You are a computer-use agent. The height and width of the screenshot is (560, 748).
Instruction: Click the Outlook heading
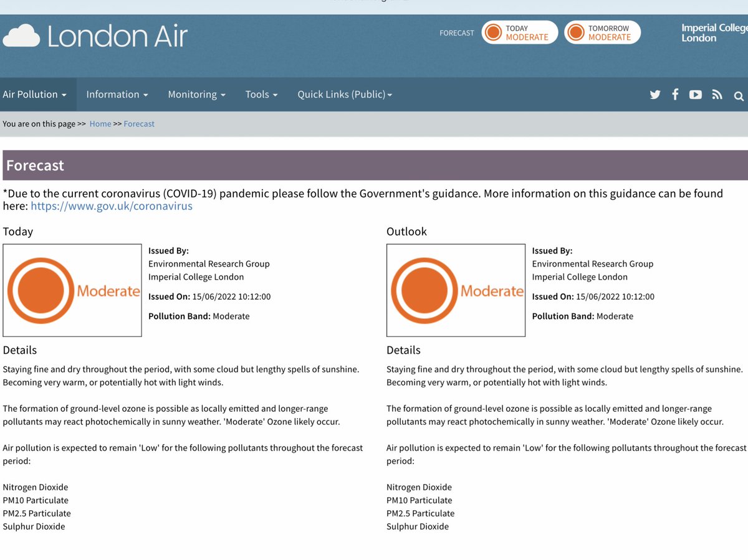pos(406,232)
